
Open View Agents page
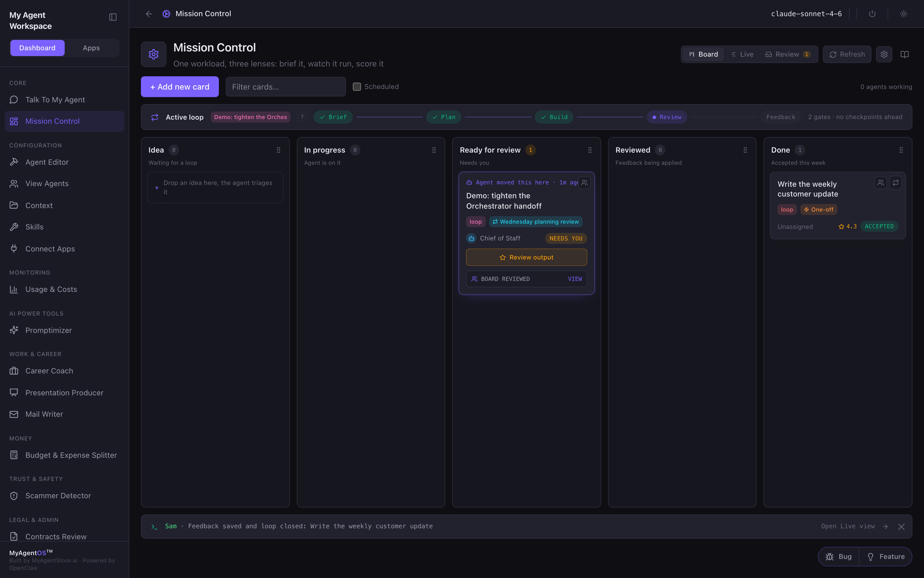coord(64,184)
